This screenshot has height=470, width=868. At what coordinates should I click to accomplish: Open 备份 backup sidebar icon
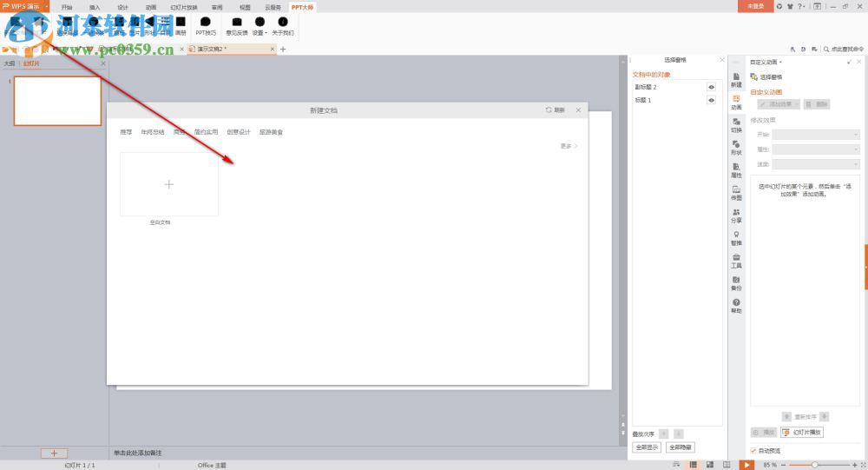pos(736,284)
